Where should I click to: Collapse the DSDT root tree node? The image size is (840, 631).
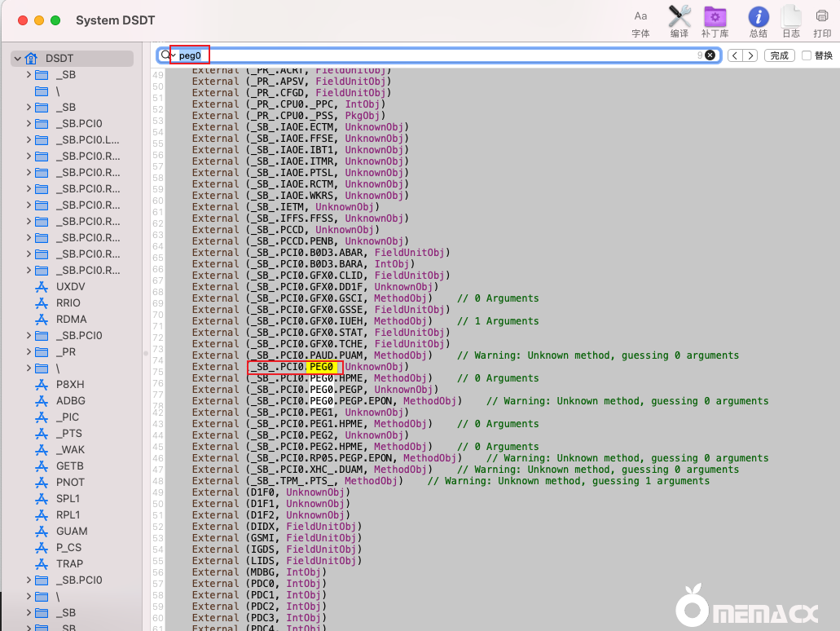[x=17, y=59]
